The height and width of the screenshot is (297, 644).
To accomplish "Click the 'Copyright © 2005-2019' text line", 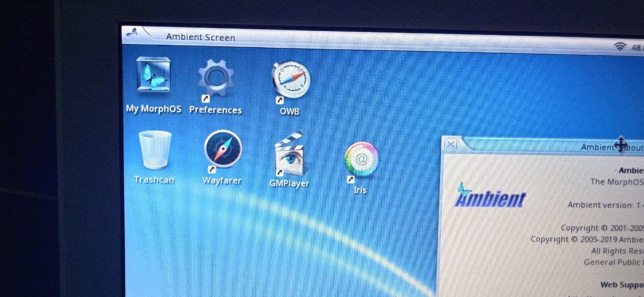I will pos(587,239).
